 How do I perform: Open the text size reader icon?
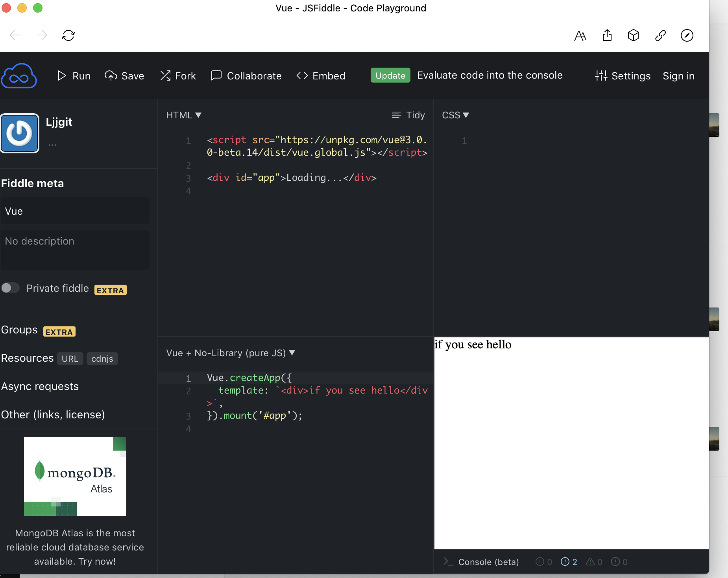point(580,35)
